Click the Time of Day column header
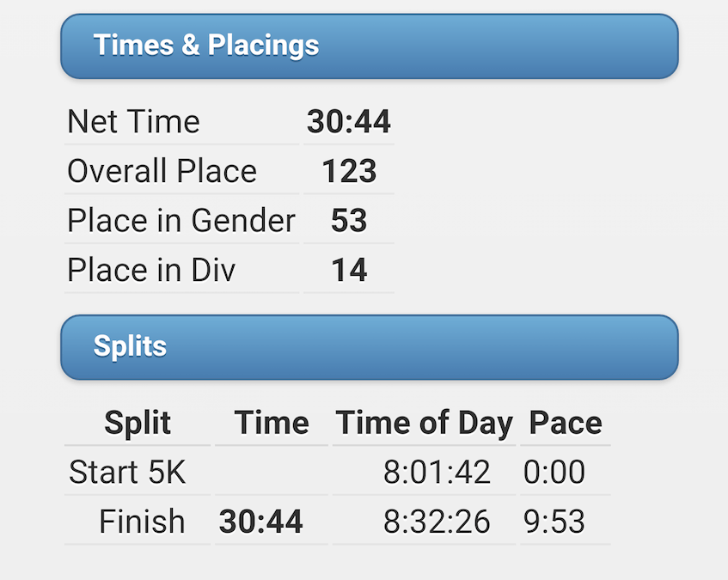The width and height of the screenshot is (728, 580). pos(424,423)
